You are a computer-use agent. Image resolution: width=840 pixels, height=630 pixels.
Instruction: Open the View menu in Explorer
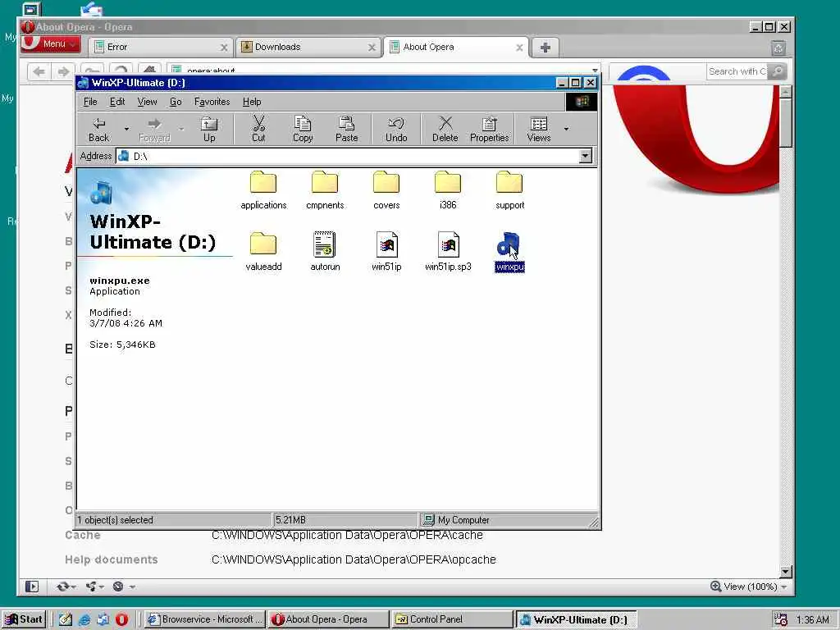tap(148, 102)
